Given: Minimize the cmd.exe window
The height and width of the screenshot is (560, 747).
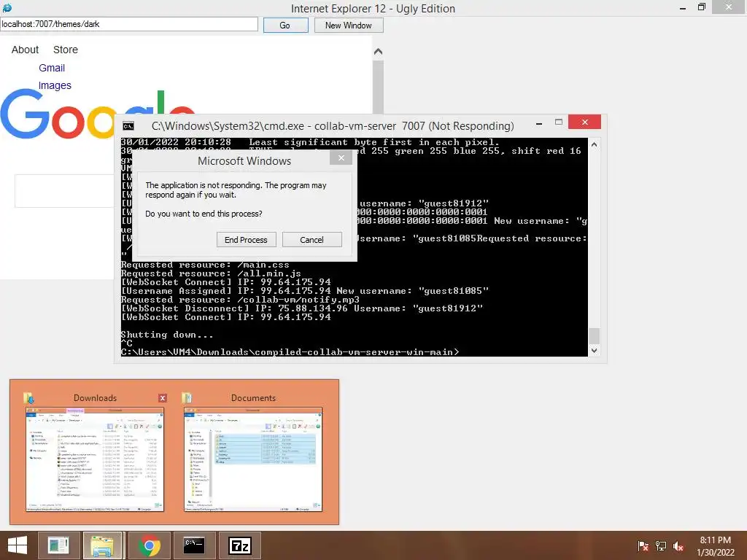Looking at the screenshot, I should pyautogui.click(x=539, y=123).
